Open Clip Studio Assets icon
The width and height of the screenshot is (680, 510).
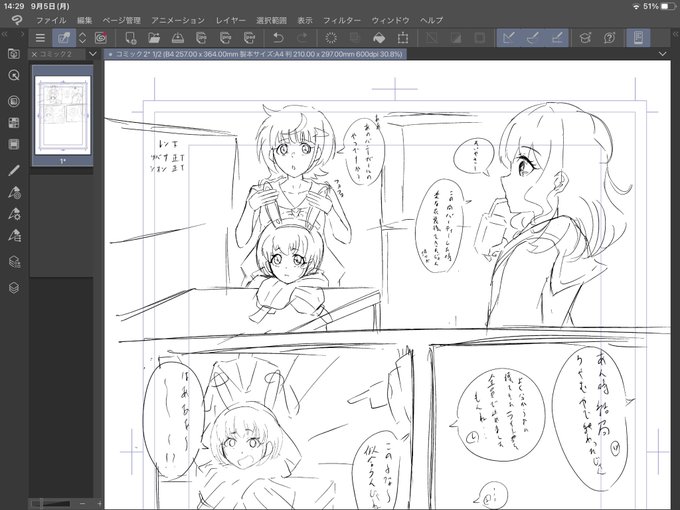585,38
